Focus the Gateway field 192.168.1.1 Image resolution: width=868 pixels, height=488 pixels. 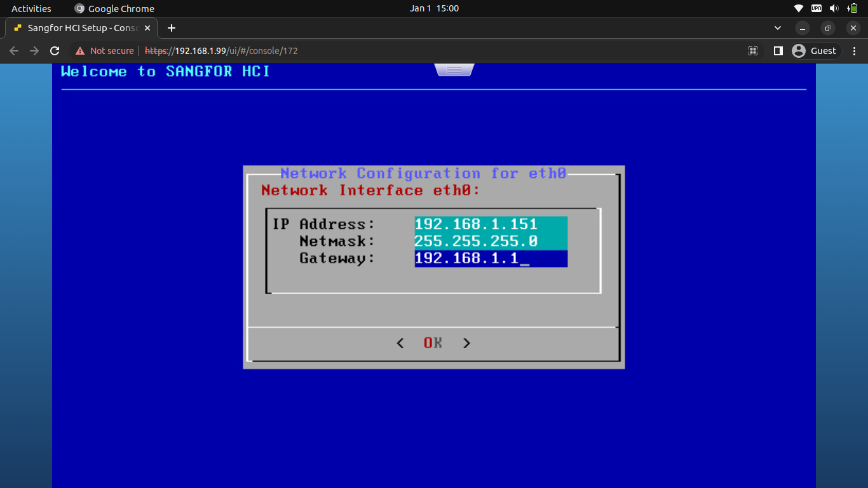coord(491,259)
